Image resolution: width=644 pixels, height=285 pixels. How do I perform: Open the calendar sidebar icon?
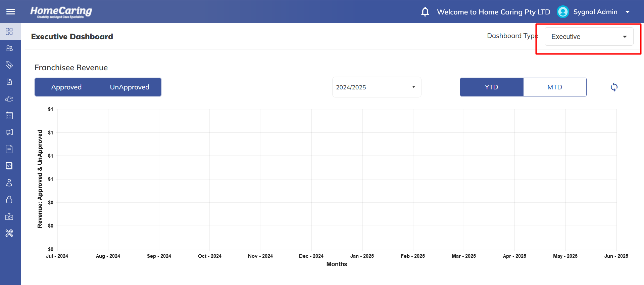coord(9,116)
